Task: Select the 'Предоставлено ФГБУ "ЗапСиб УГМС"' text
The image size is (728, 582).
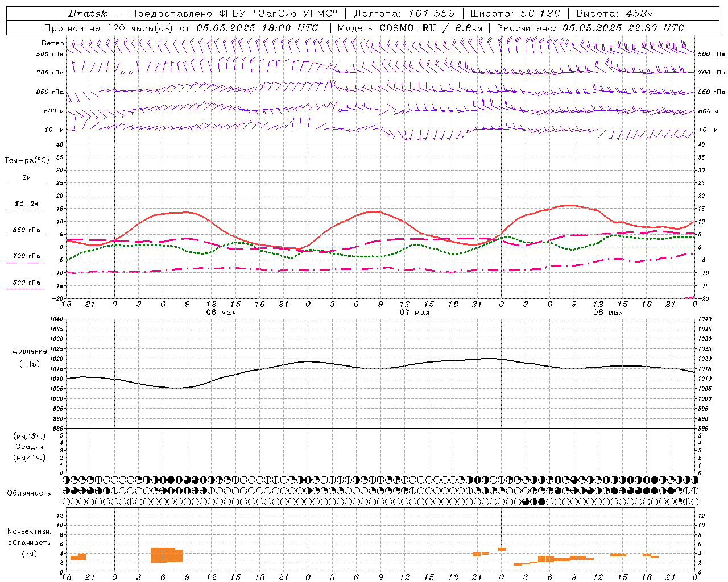Action: (234, 14)
